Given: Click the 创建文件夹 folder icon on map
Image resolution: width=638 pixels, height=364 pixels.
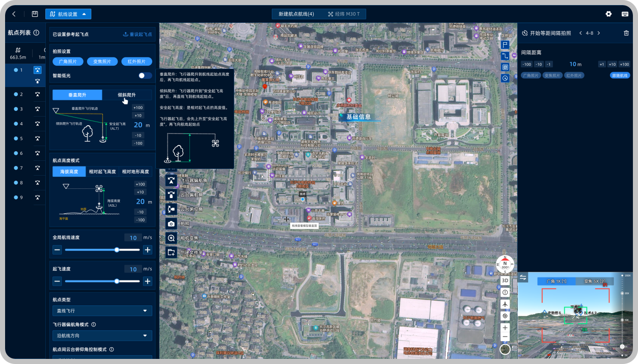Looking at the screenshot, I should tap(172, 252).
